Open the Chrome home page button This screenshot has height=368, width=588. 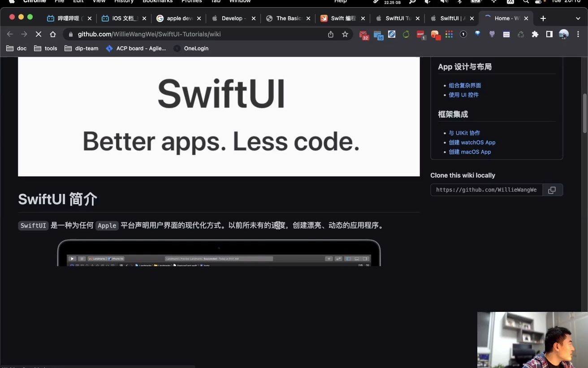click(53, 34)
